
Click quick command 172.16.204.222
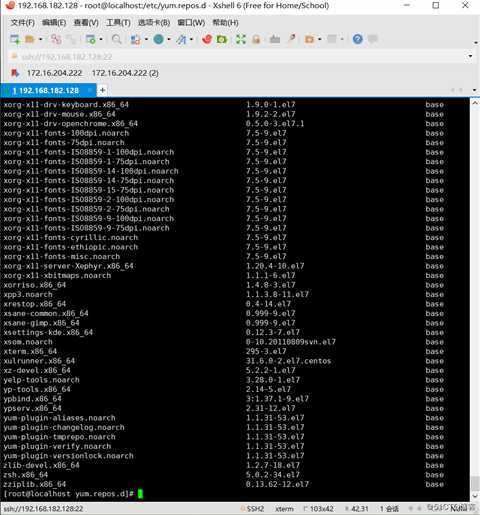click(x=54, y=73)
